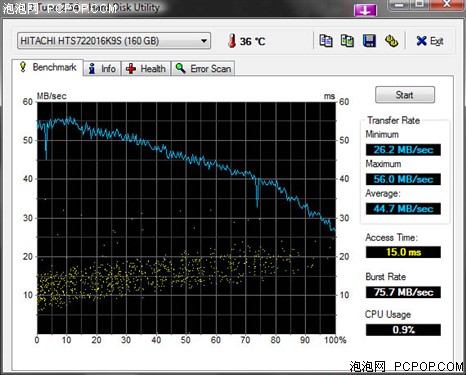Switch to the Error Scan tab
The width and height of the screenshot is (466, 375).
click(x=203, y=69)
